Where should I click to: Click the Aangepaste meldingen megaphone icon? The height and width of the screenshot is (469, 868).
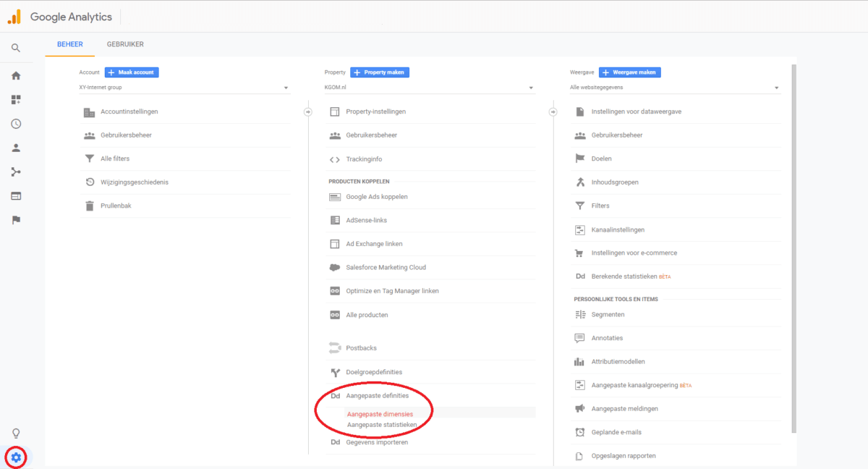[x=579, y=409]
